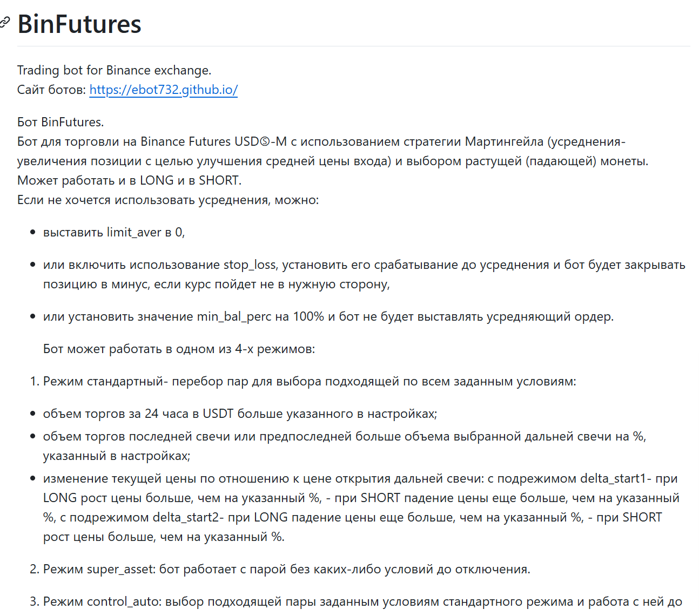Click the 'объем торгов последней свечи' bullet
This screenshot has width=699, height=616.
pyautogui.click(x=345, y=436)
